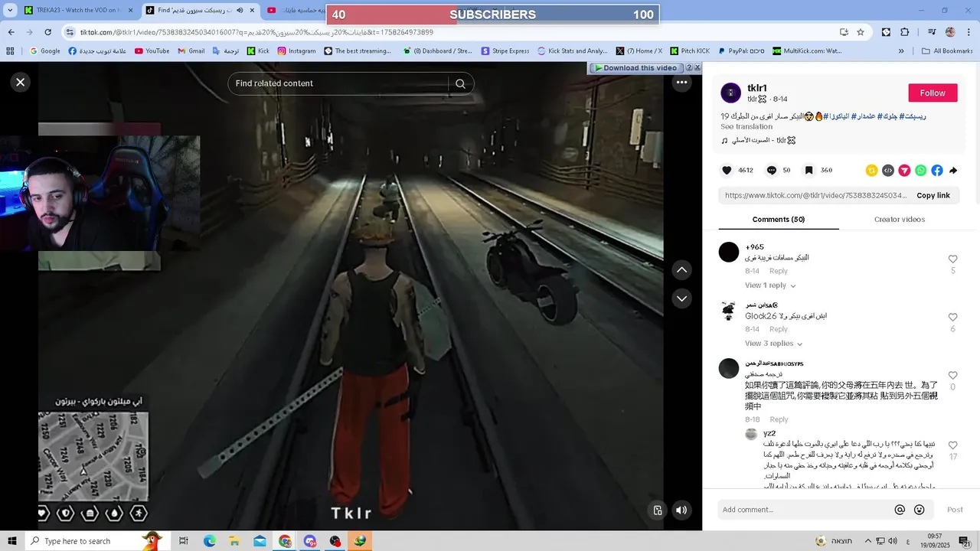
Task: Open the three-dot more options menu on video
Action: pyautogui.click(x=681, y=82)
